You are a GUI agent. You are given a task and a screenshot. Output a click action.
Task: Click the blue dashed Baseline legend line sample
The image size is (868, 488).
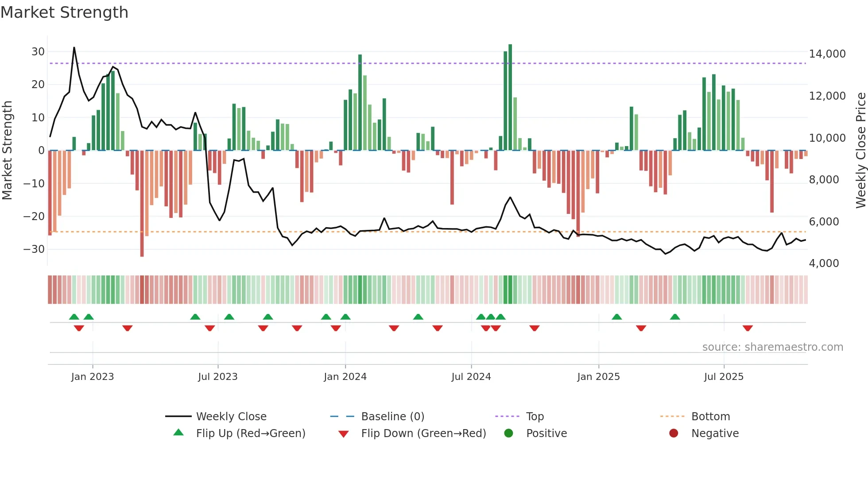342,416
